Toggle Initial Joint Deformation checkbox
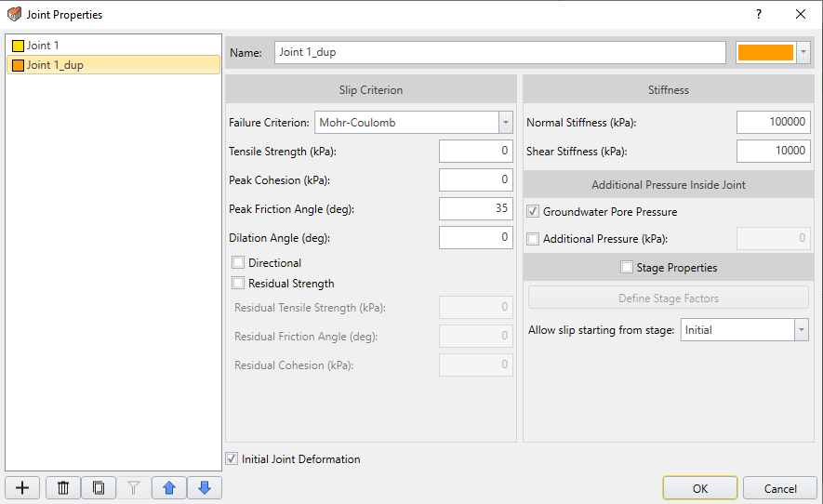The image size is (823, 504). (232, 458)
